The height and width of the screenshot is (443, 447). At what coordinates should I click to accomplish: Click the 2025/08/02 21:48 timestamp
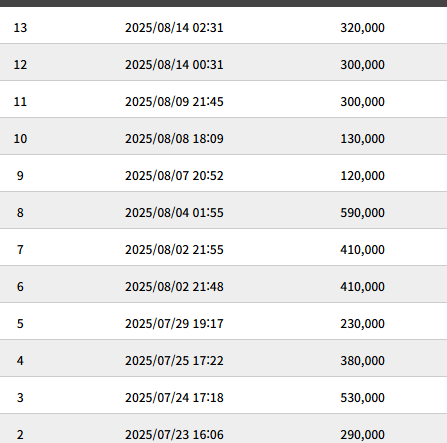pyautogui.click(x=174, y=287)
